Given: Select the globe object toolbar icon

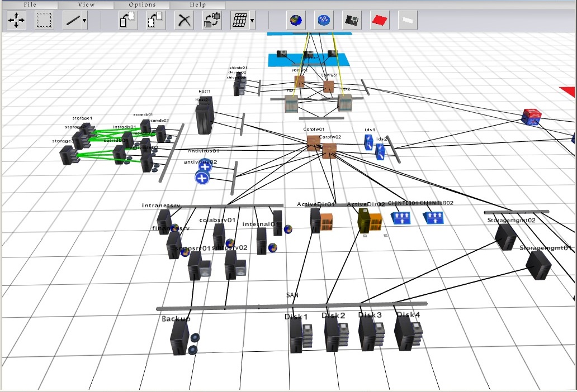Looking at the screenshot, I should [x=296, y=20].
